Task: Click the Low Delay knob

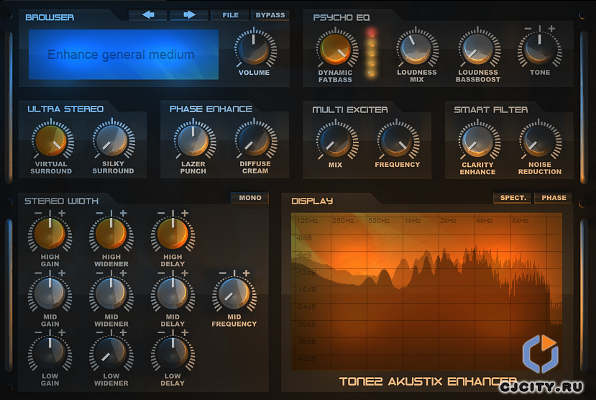Action: [173, 352]
